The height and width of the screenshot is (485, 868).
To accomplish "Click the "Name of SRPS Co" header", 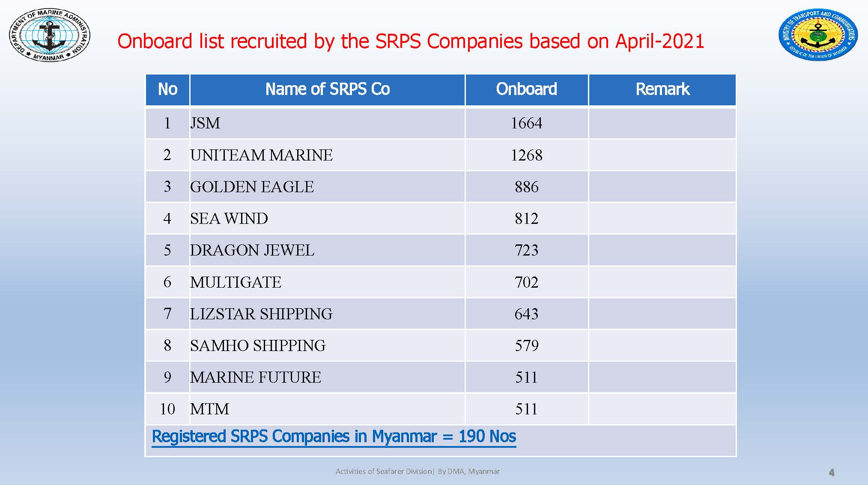I will pyautogui.click(x=327, y=89).
